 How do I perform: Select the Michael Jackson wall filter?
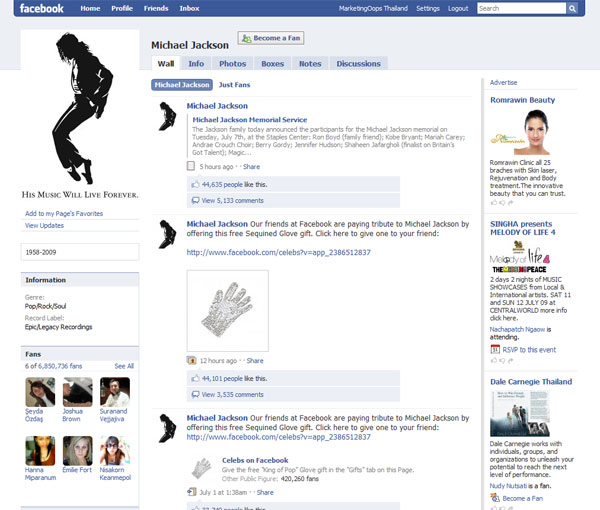point(182,85)
